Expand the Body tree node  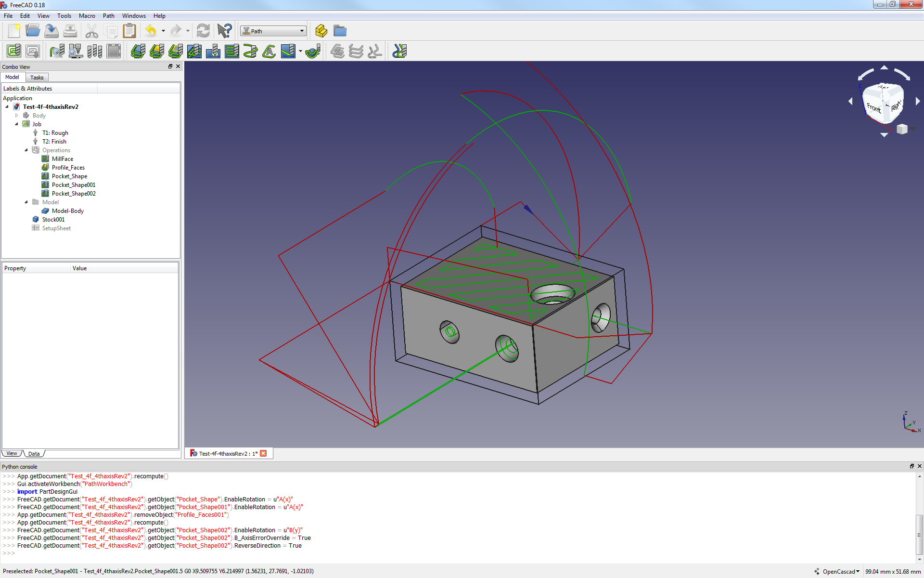16,116
